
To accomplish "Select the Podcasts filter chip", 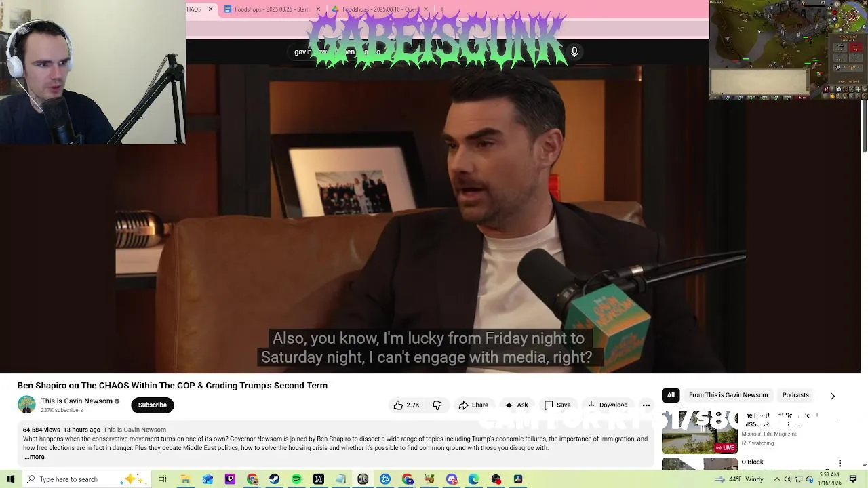I will [795, 395].
